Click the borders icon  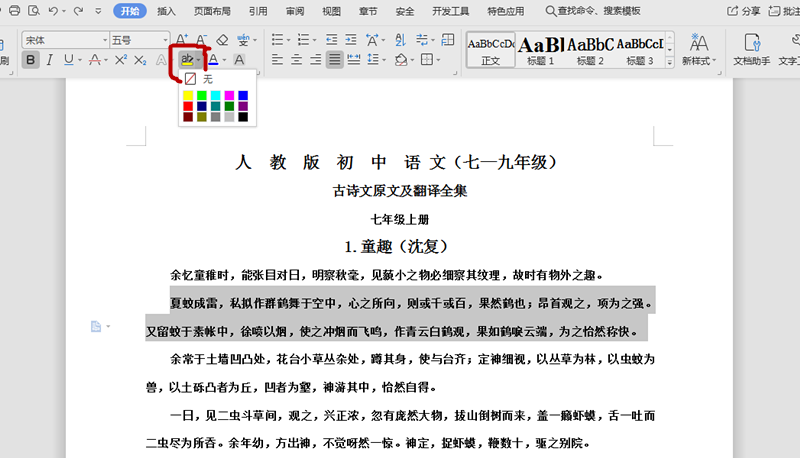click(427, 60)
